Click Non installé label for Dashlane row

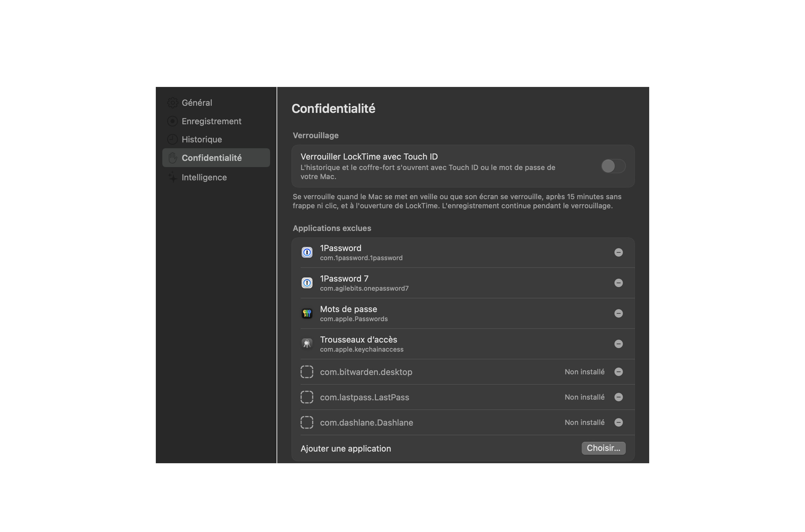pos(585,423)
